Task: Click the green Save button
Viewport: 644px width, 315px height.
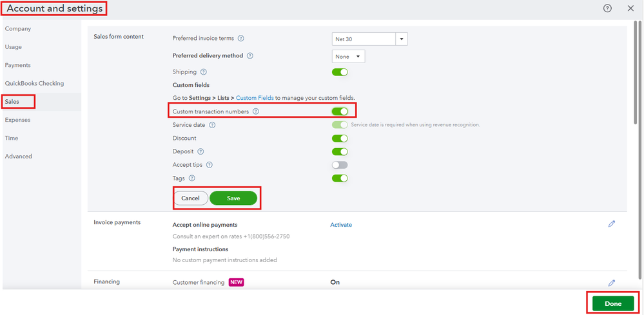Action: tap(233, 198)
